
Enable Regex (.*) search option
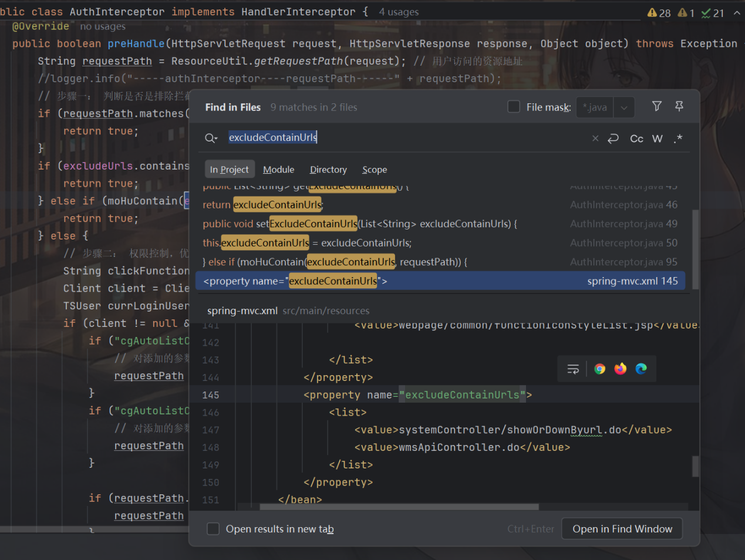click(678, 139)
